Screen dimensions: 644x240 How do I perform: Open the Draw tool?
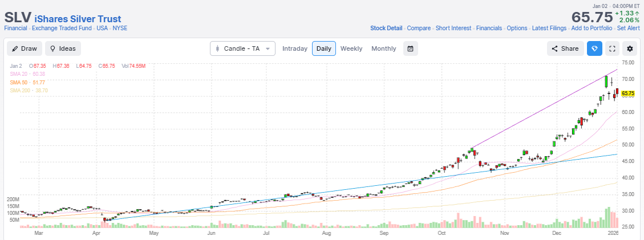tap(25, 48)
